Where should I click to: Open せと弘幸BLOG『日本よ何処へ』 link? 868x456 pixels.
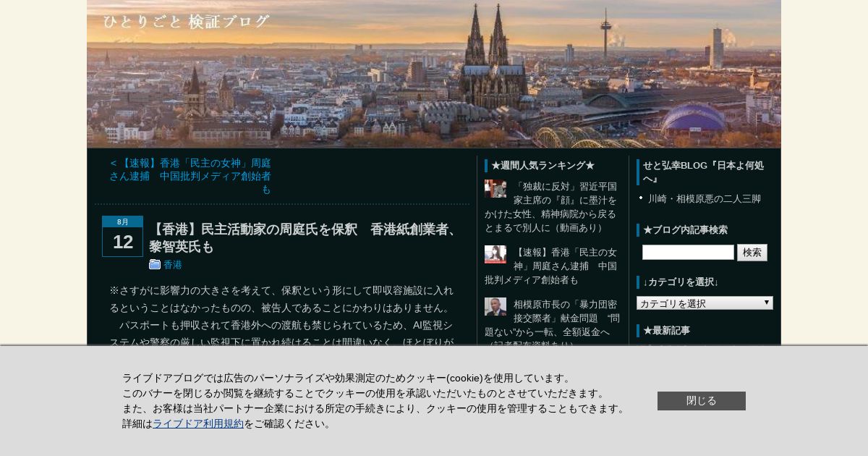click(703, 172)
